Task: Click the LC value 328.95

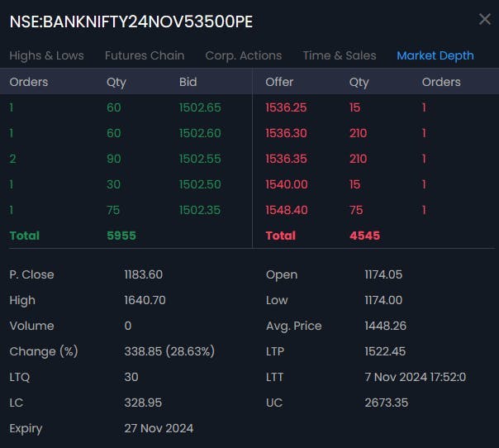Action: [143, 403]
